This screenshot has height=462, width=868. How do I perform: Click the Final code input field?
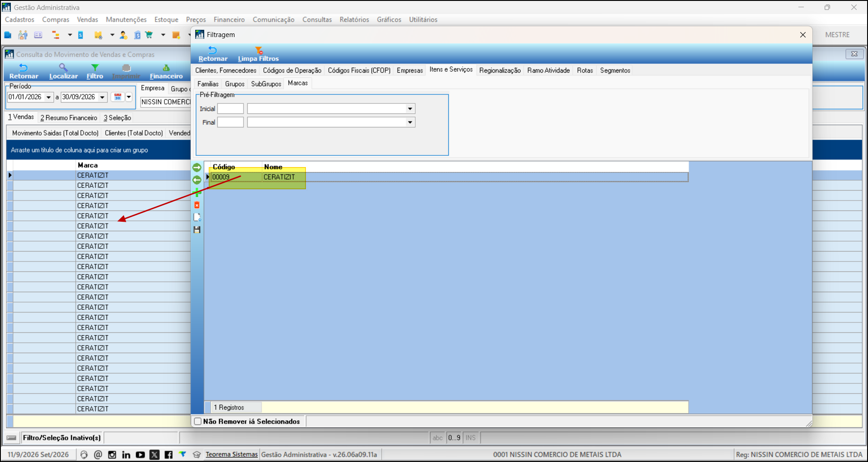pyautogui.click(x=230, y=122)
